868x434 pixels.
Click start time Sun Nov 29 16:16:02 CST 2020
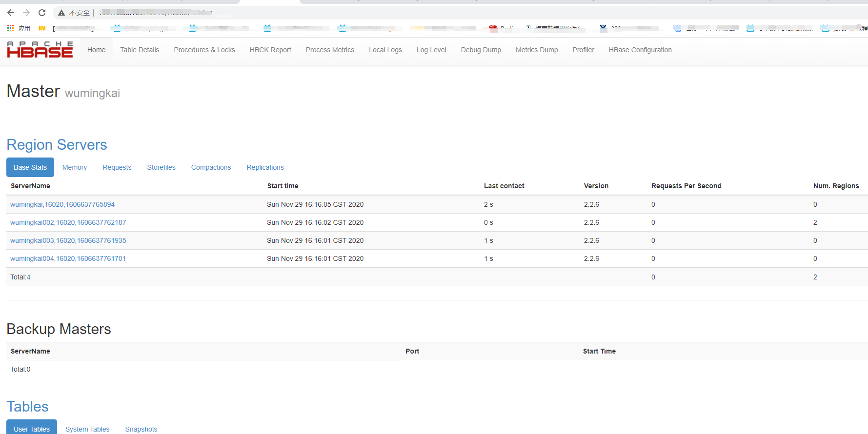click(x=315, y=222)
